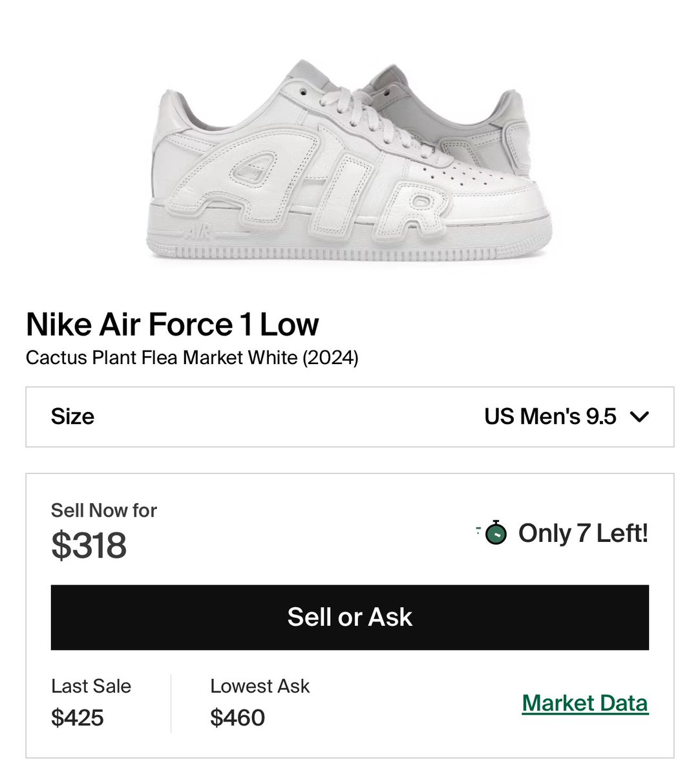Screen dimensions: 700x776
Task: Click the Size label in the selector box
Action: pos(72,416)
